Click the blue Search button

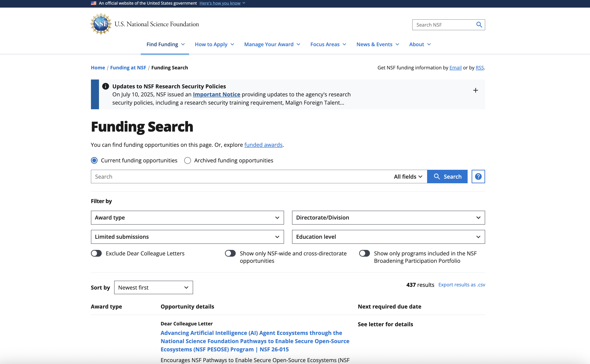447,177
